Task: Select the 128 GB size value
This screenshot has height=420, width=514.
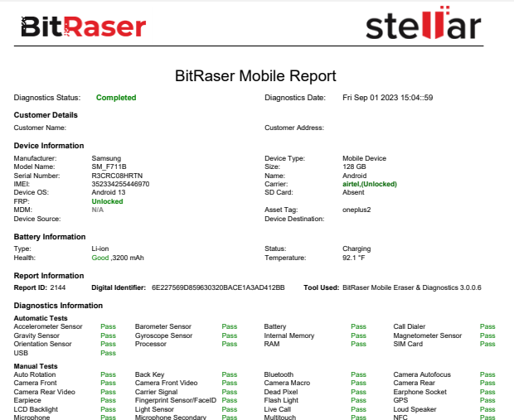Action: [x=354, y=167]
